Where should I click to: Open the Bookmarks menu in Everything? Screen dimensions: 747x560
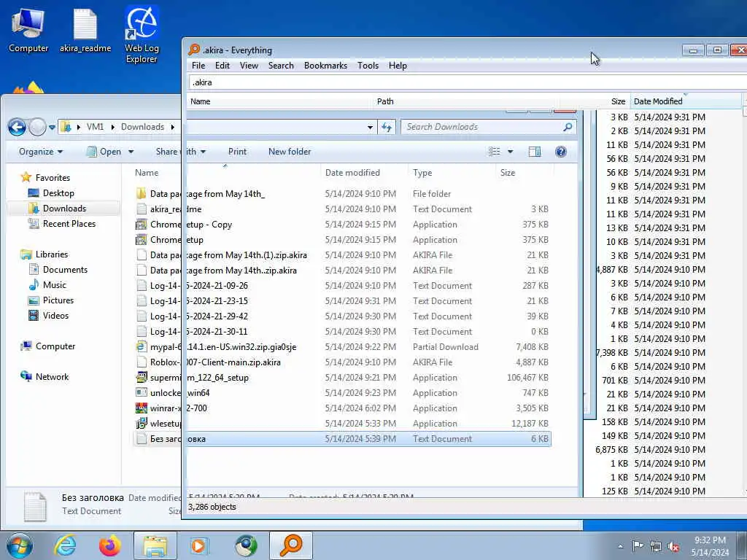(325, 66)
